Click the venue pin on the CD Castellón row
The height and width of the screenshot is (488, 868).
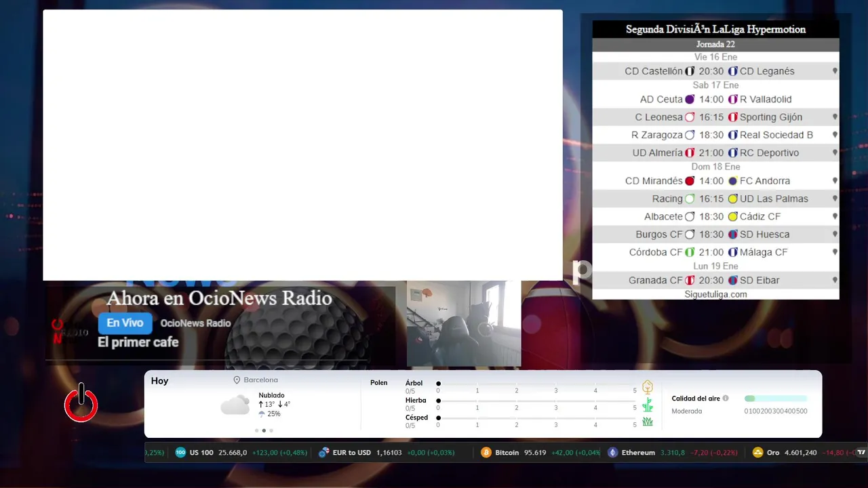pyautogui.click(x=835, y=71)
